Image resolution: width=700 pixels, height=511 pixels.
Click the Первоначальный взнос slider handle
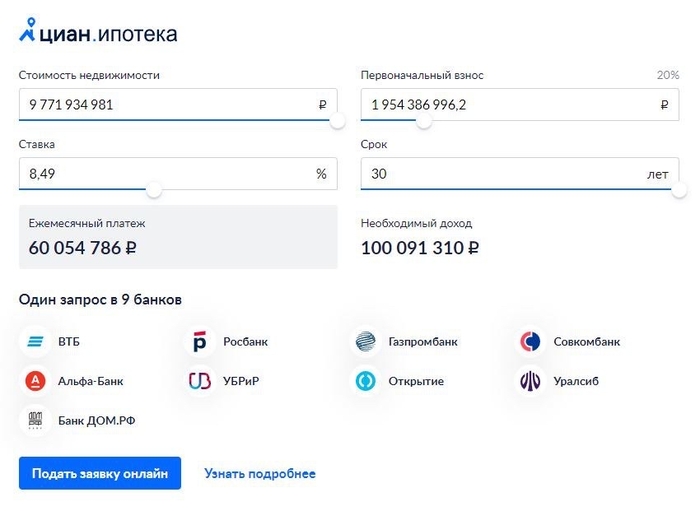(424, 120)
